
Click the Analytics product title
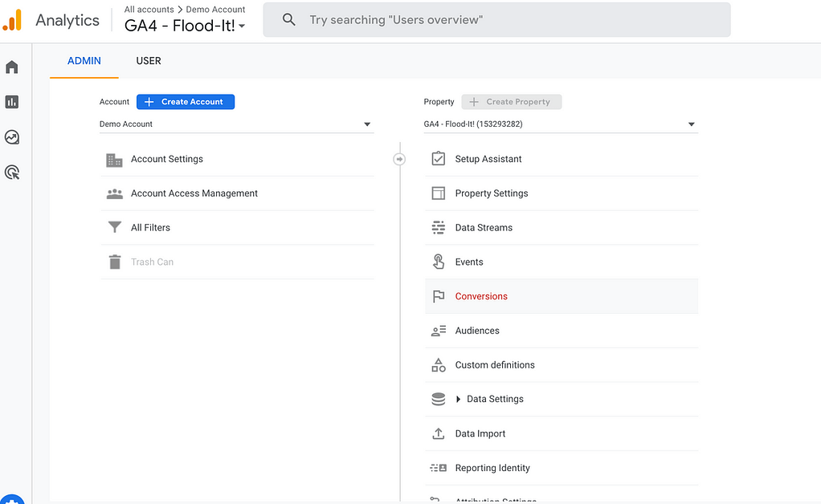(67, 20)
